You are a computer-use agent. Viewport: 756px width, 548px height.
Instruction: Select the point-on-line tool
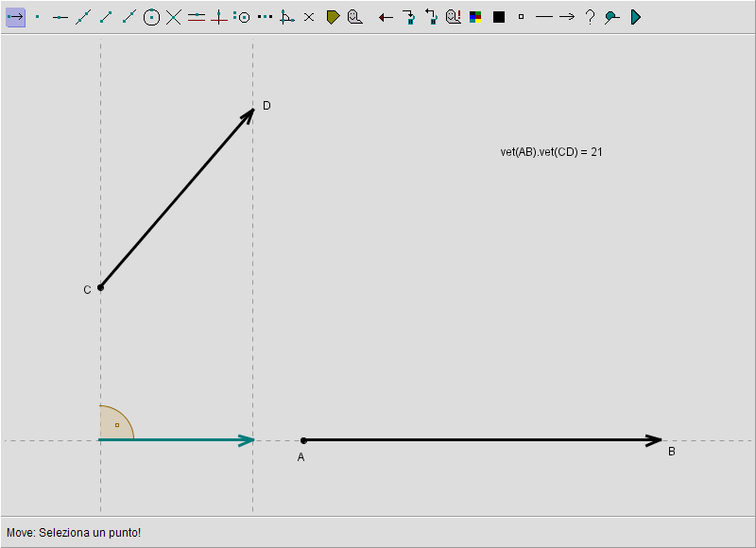click(60, 17)
